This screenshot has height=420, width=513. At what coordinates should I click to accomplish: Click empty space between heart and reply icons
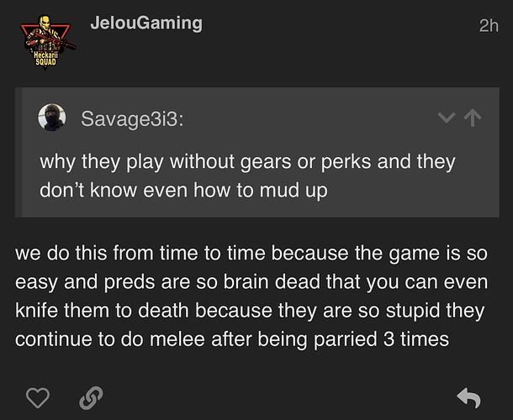pyautogui.click(x=278, y=398)
